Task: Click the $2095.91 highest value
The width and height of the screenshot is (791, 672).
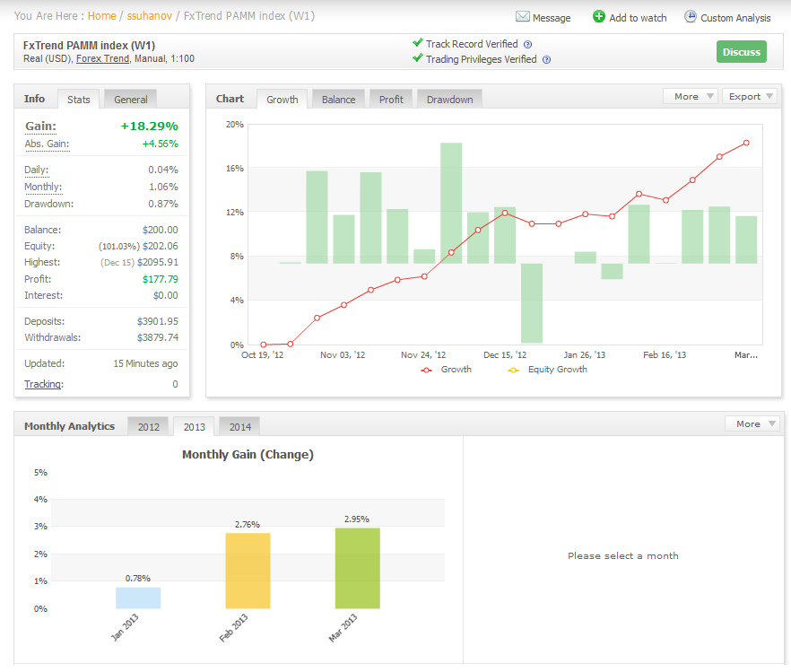Action: point(158,262)
